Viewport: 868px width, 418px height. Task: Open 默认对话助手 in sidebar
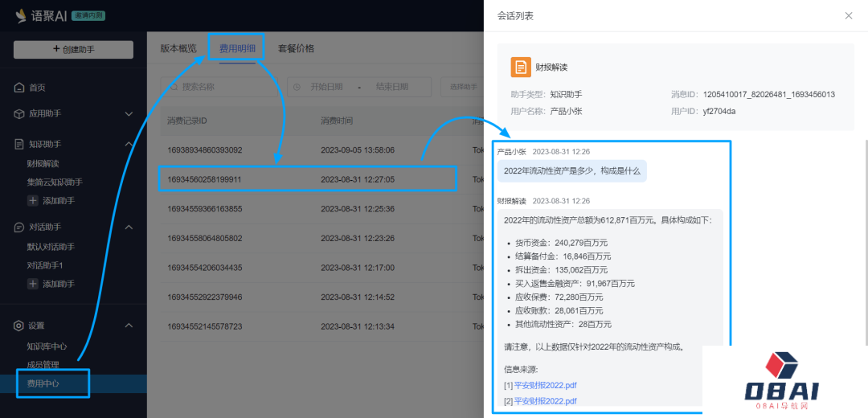click(51, 246)
